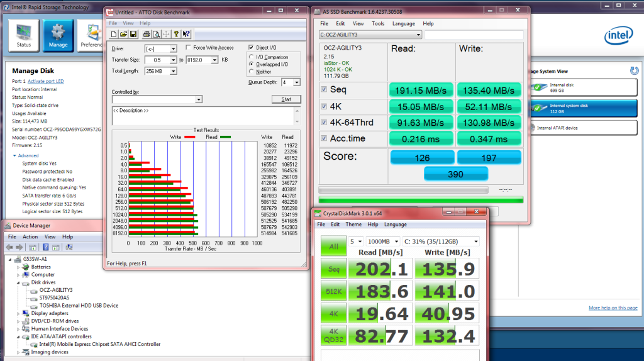
Task: Select the I/O Comparison radio button
Action: tap(252, 57)
